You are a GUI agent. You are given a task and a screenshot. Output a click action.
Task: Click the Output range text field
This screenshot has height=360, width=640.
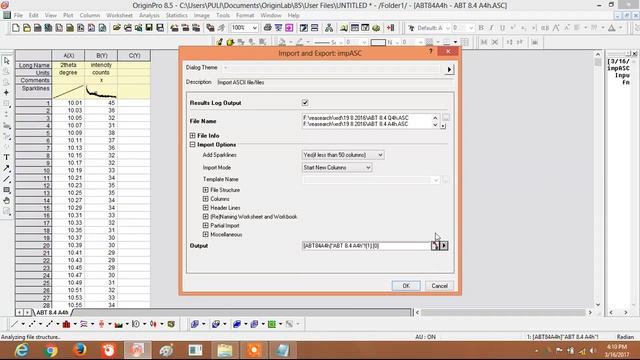pos(366,246)
